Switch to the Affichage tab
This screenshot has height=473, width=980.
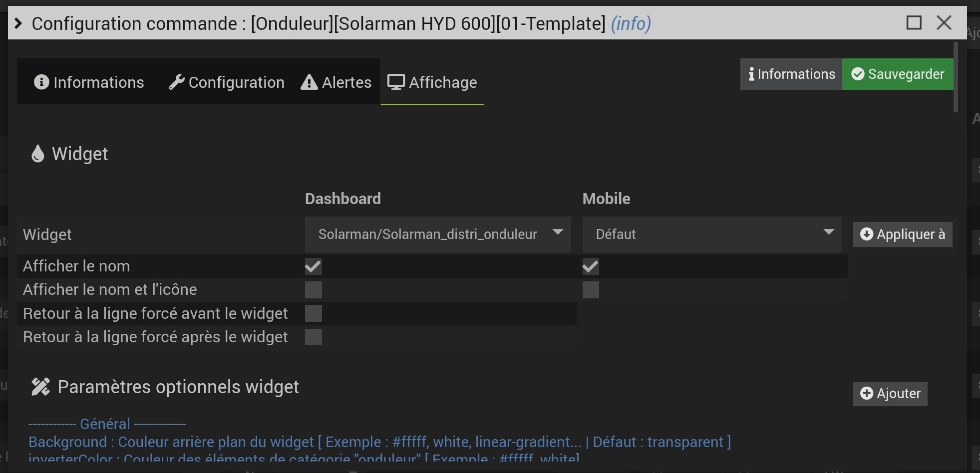(432, 82)
